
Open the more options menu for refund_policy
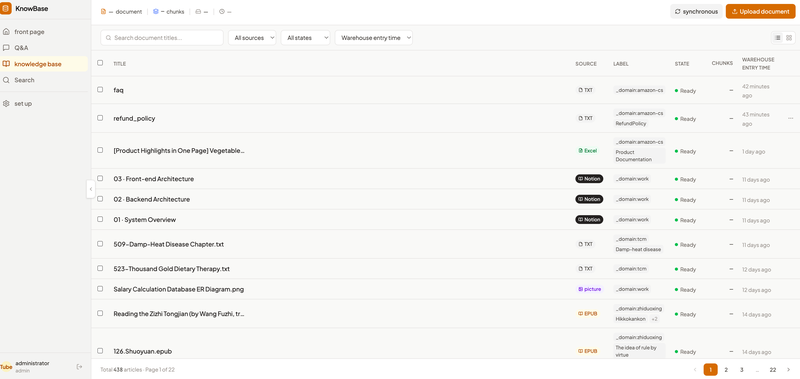click(790, 118)
